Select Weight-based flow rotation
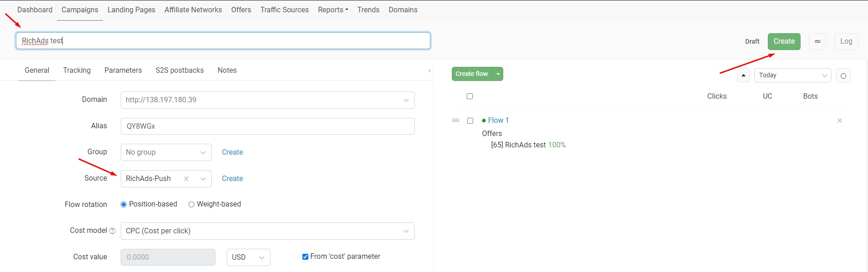Viewport: 868px width, 272px height. pos(191,205)
